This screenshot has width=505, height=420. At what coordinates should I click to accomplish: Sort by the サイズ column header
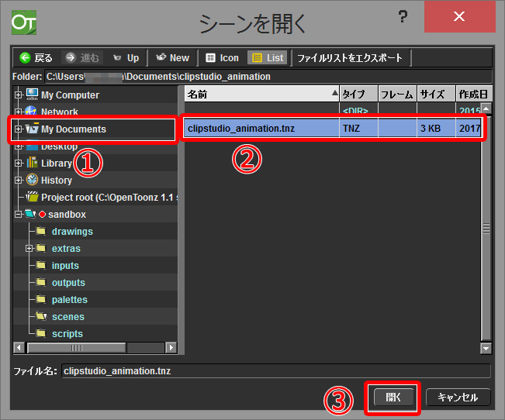click(436, 94)
